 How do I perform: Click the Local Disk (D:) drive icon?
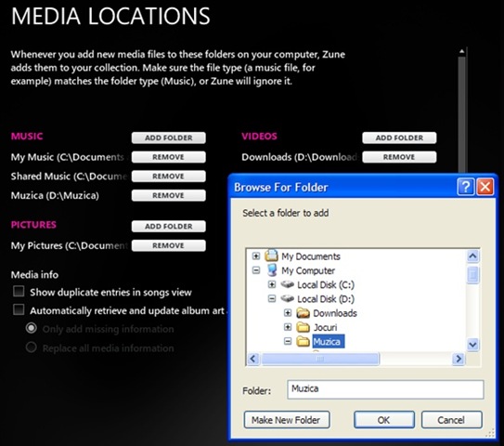(x=287, y=298)
